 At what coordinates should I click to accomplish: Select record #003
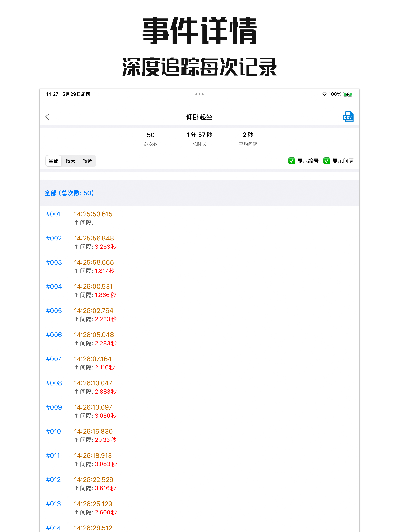tap(54, 262)
